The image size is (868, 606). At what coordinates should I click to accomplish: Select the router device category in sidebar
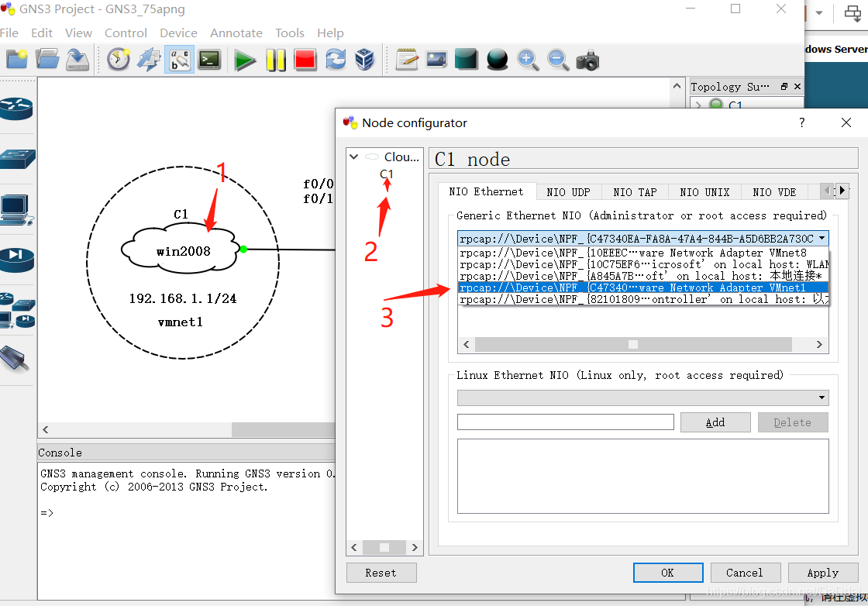16,108
